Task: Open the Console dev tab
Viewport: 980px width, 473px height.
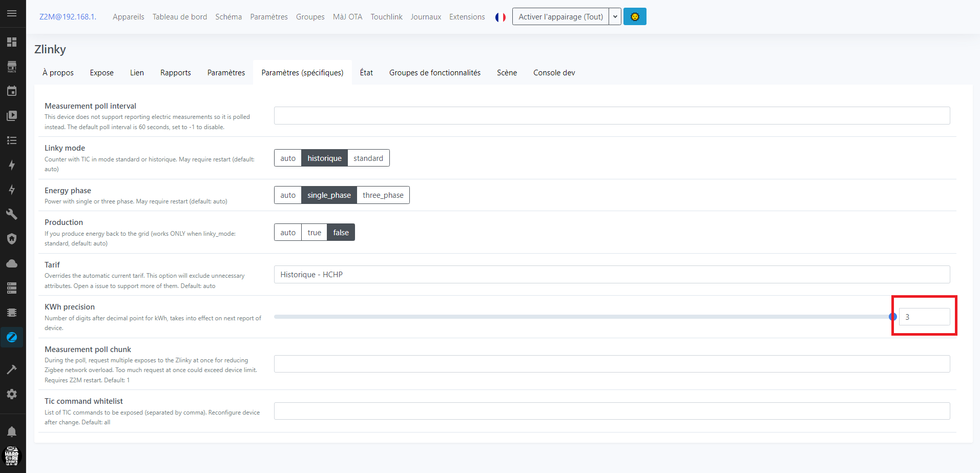Action: 554,73
